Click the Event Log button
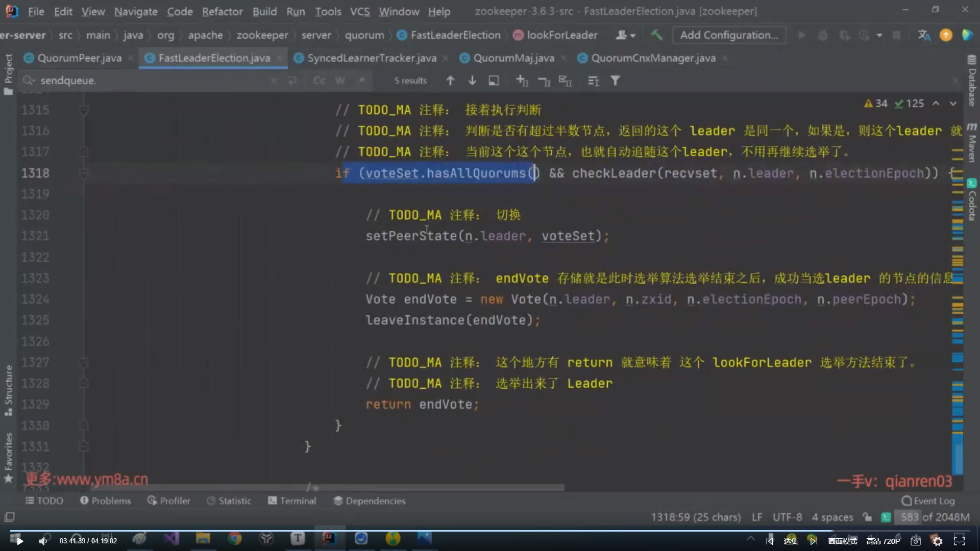 click(928, 500)
